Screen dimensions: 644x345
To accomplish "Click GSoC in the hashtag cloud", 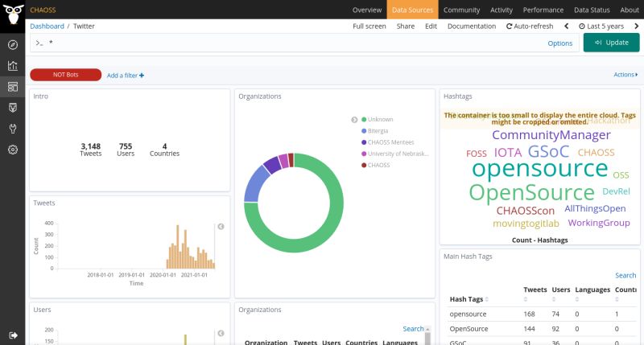I will (548, 151).
